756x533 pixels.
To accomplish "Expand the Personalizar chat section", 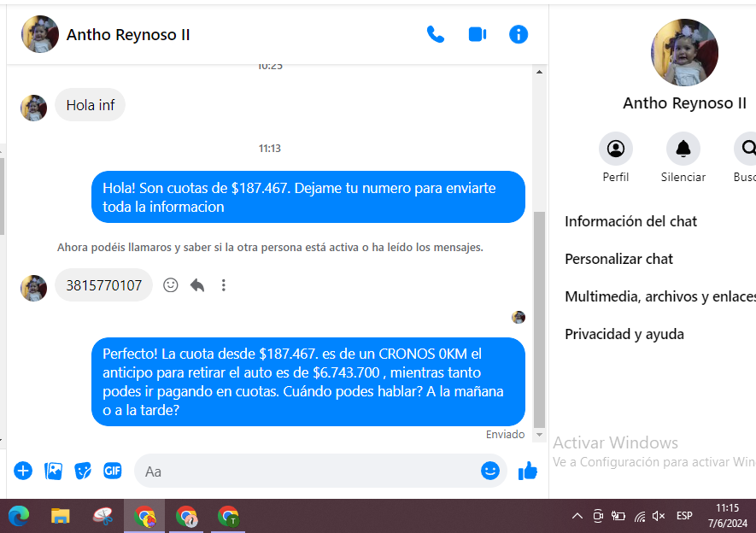I will [x=618, y=259].
